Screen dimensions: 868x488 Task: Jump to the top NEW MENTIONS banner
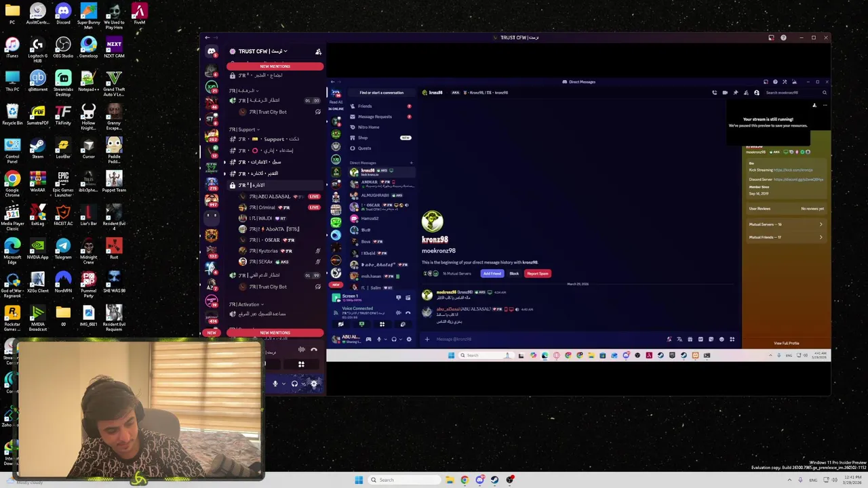coord(275,66)
